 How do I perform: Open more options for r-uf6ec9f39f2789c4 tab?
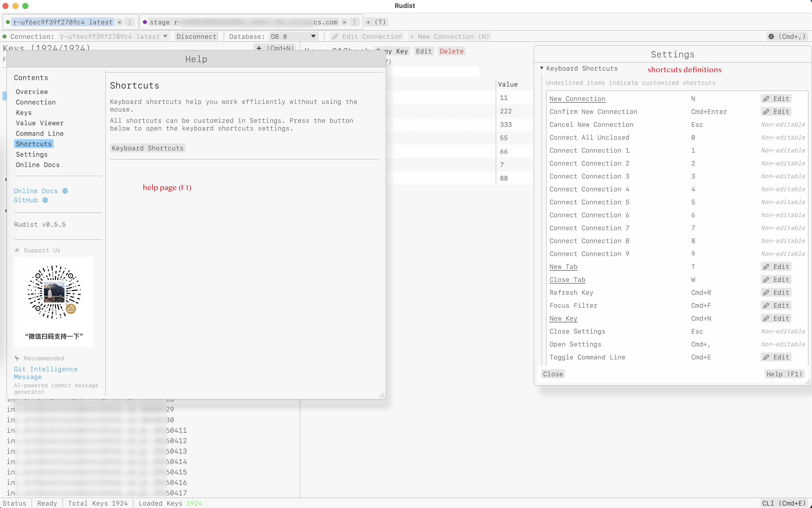coord(130,22)
